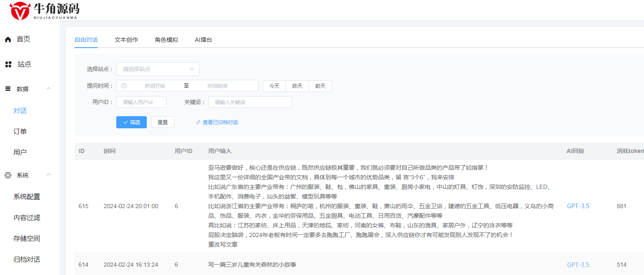Select the 今天 quick filter button
Image resolution: width=644 pixels, height=275 pixels.
[x=274, y=86]
